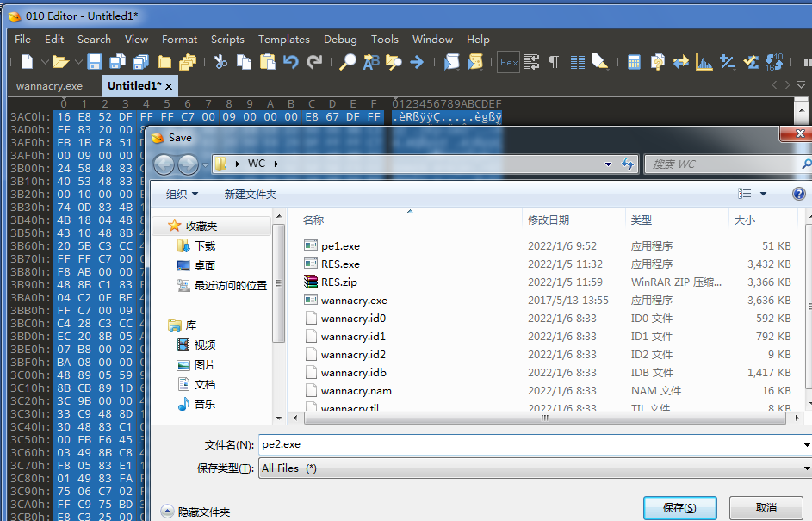812x521 pixels.
Task: Click the Close file folder icon
Action: click(164, 62)
